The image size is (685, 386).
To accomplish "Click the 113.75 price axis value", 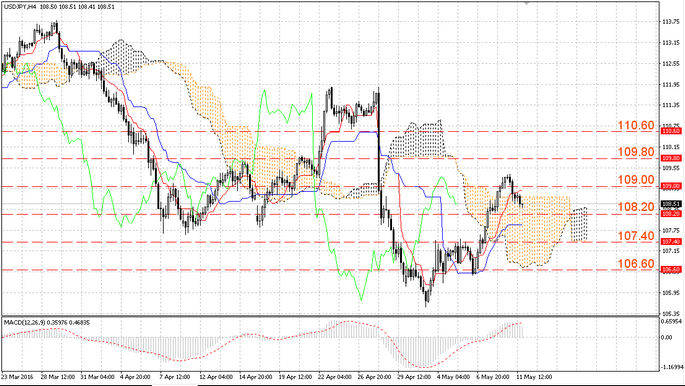I will click(x=671, y=22).
